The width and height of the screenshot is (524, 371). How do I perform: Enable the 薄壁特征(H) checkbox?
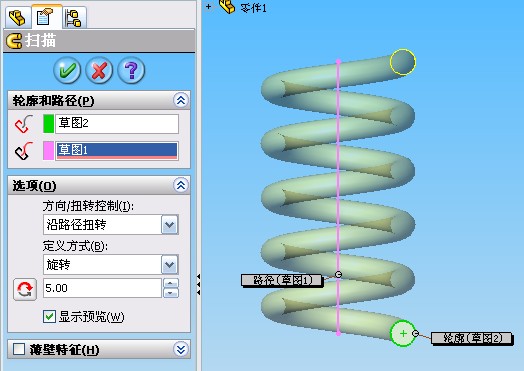click(x=19, y=349)
